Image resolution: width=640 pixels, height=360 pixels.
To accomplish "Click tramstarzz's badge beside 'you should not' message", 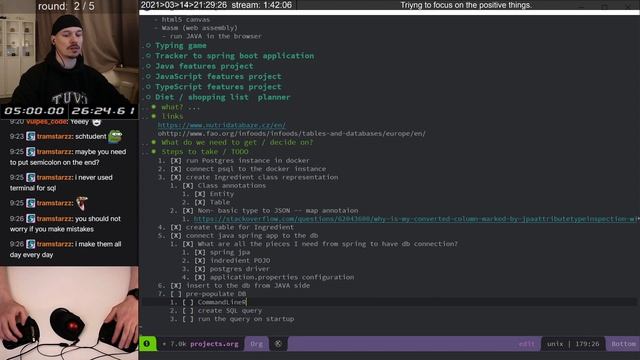I will [31, 219].
